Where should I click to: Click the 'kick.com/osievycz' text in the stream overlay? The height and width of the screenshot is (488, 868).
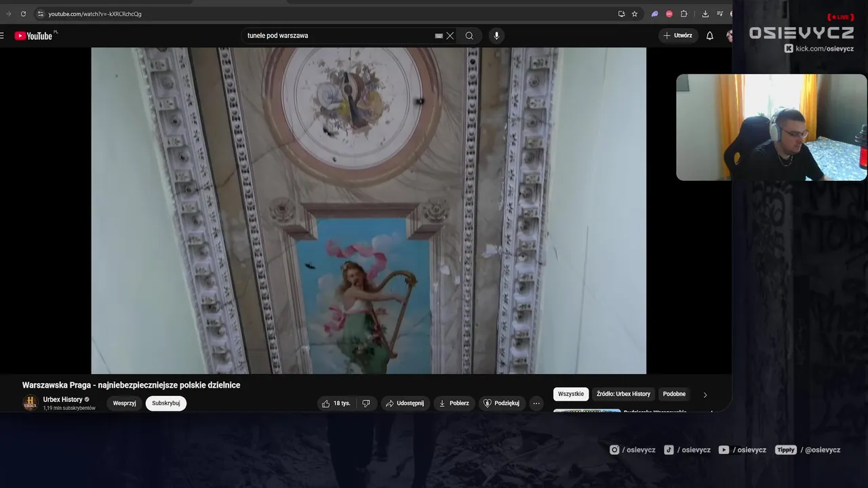(825, 48)
